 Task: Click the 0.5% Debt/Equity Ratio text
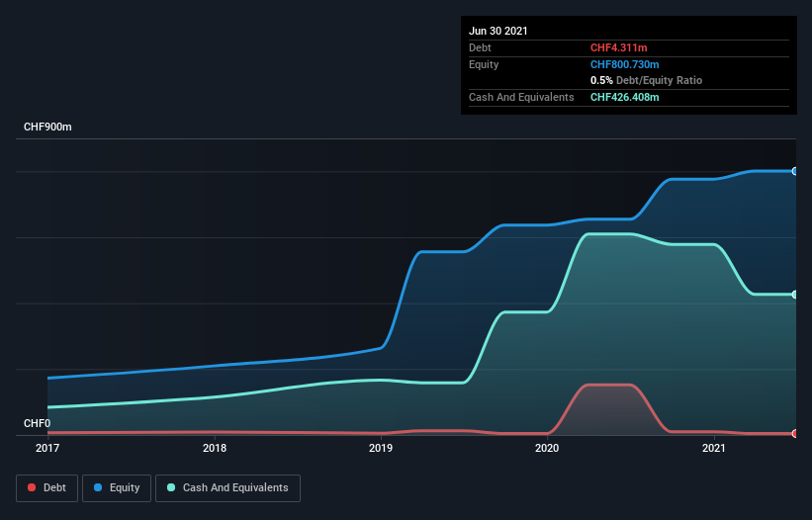coord(646,81)
